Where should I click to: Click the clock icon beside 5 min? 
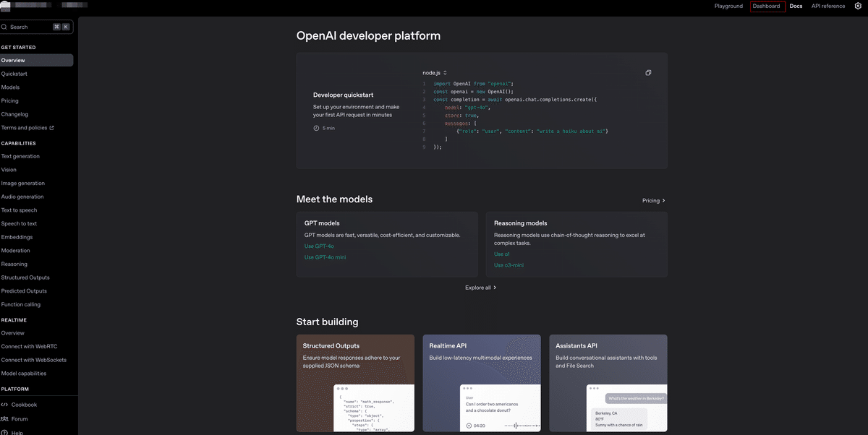pos(316,128)
